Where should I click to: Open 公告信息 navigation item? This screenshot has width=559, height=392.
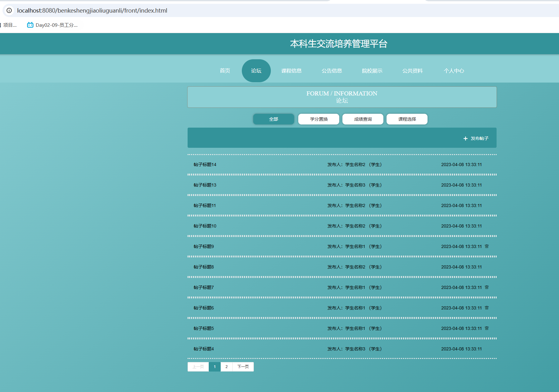point(332,71)
